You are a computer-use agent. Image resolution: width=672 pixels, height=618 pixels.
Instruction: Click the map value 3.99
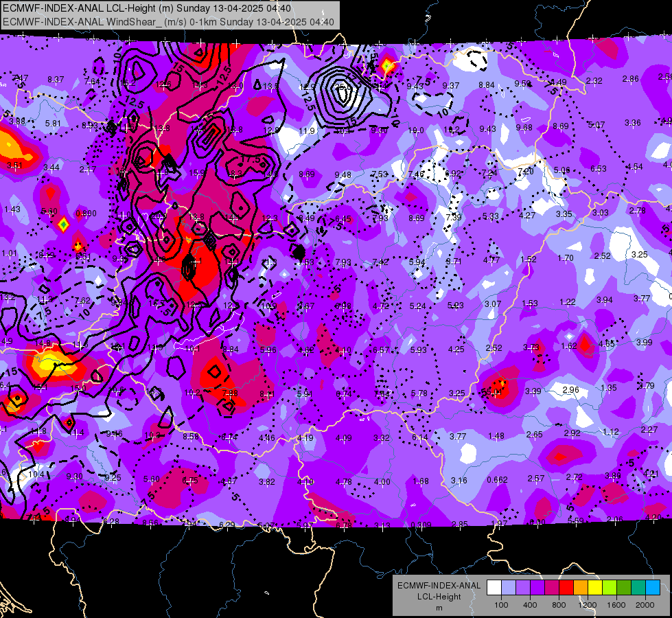(644, 342)
